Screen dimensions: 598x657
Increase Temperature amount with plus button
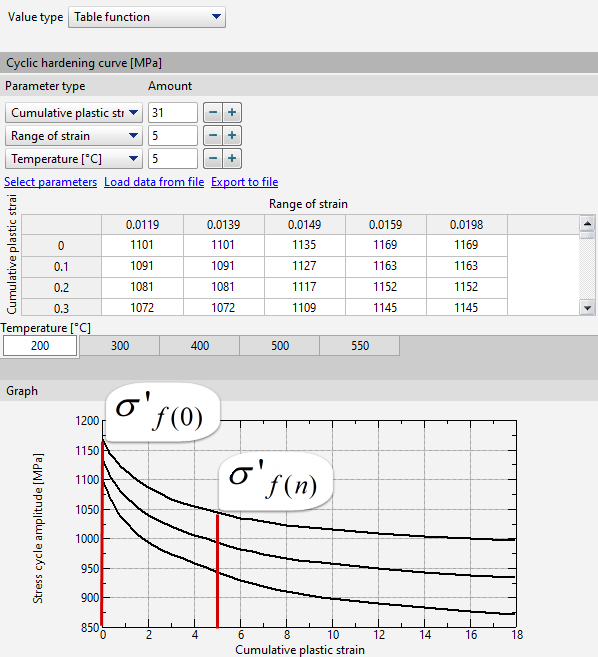coord(232,159)
